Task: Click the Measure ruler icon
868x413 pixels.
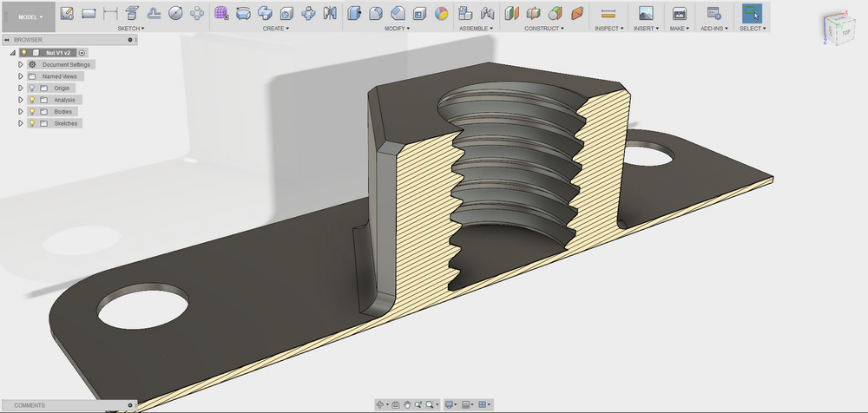Action: (608, 13)
